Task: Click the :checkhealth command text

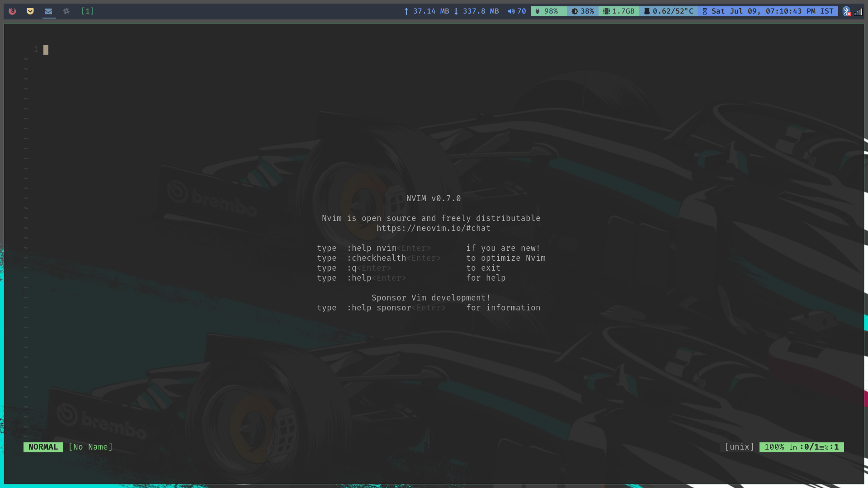Action: click(x=377, y=258)
